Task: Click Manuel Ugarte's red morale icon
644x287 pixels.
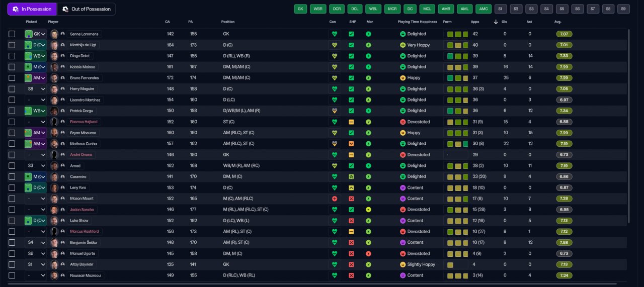Action: point(368,253)
